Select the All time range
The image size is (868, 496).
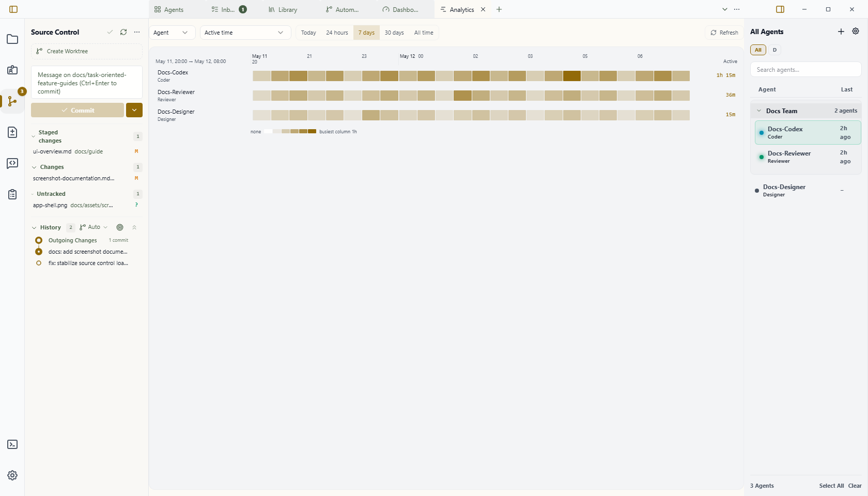click(424, 33)
